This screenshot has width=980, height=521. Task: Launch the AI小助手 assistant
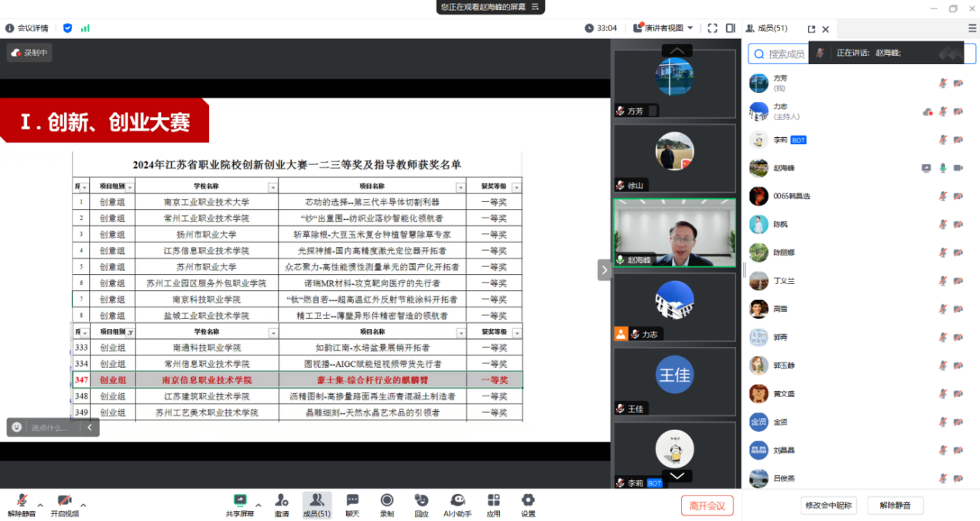[457, 501]
